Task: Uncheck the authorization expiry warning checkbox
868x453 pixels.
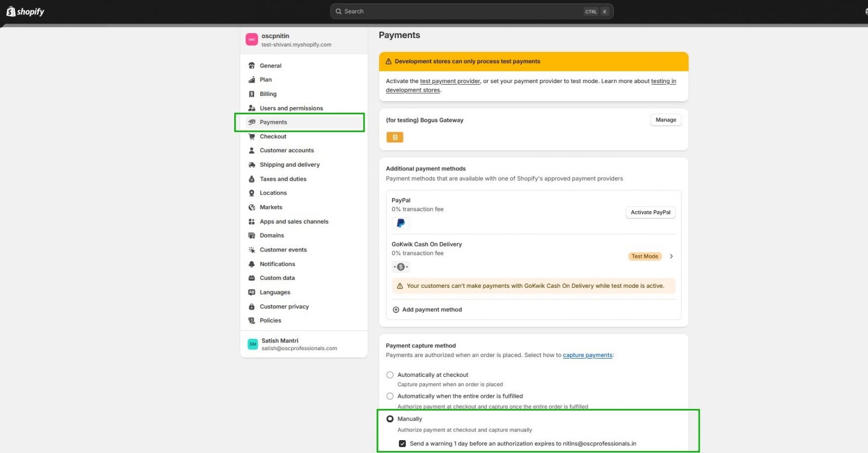Action: coord(402,444)
